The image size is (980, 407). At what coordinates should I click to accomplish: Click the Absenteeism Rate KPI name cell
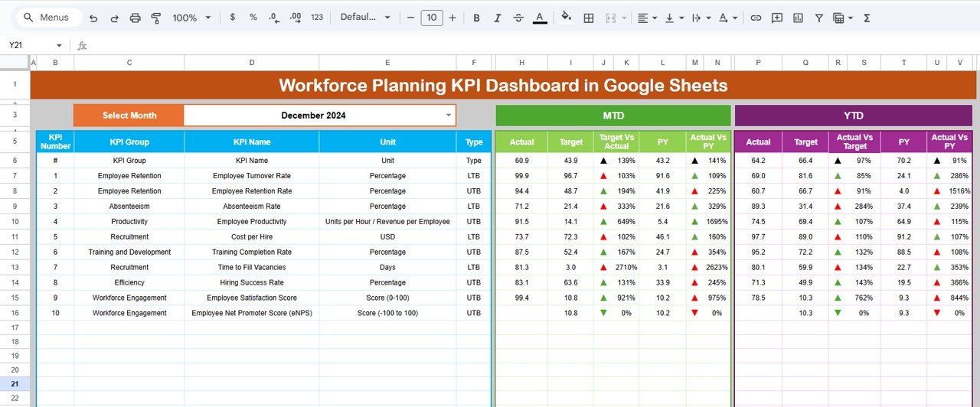click(251, 207)
